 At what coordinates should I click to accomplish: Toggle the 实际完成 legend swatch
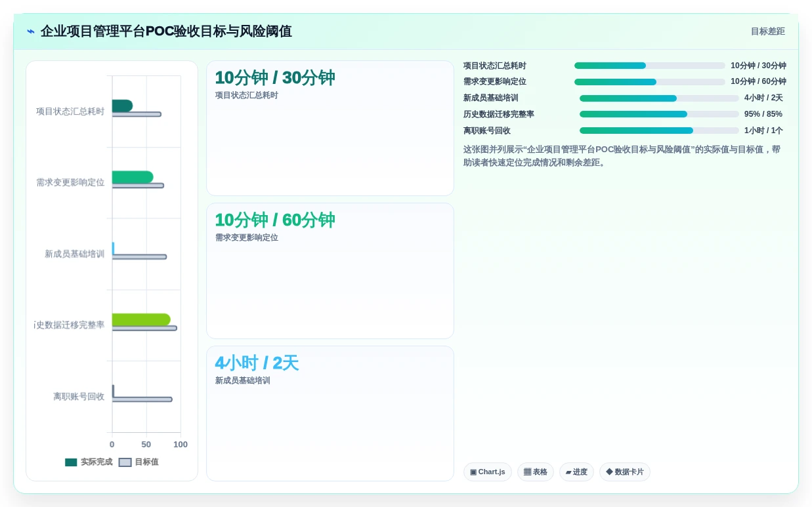click(x=71, y=462)
